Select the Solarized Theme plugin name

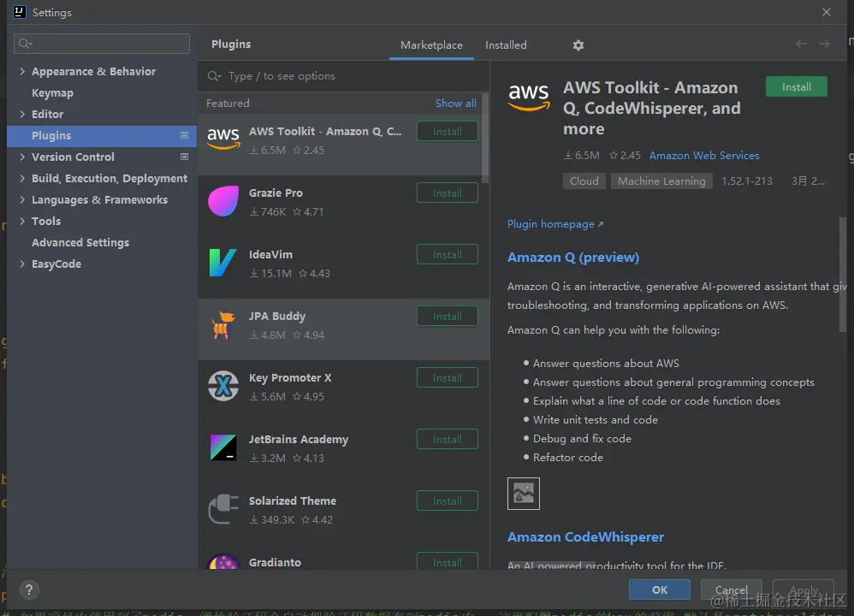293,500
